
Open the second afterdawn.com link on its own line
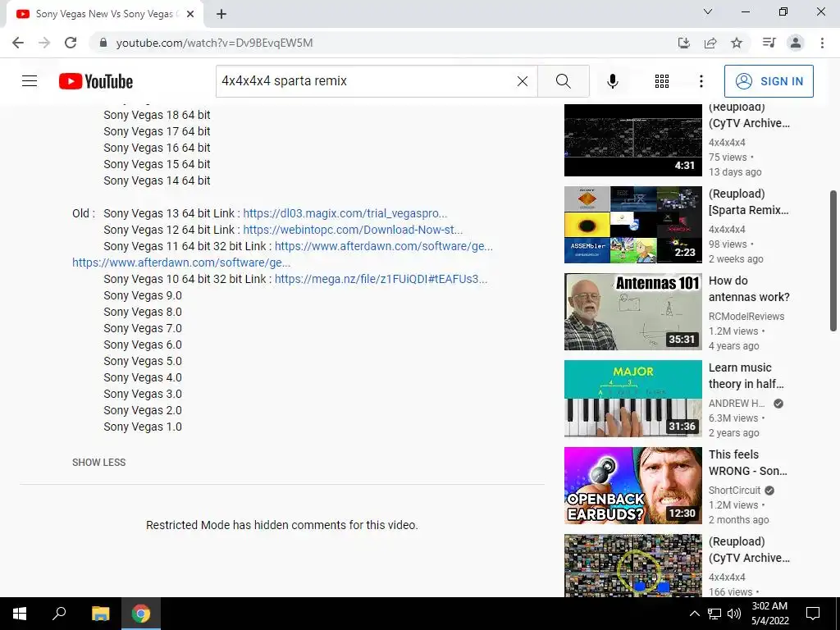pyautogui.click(x=181, y=262)
